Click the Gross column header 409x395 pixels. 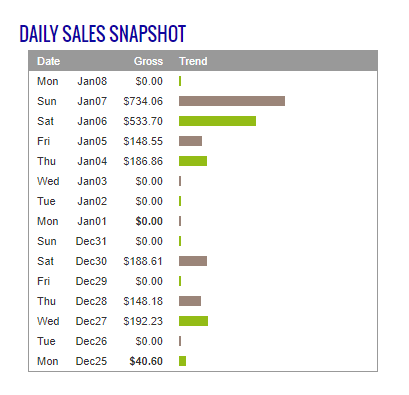point(148,61)
